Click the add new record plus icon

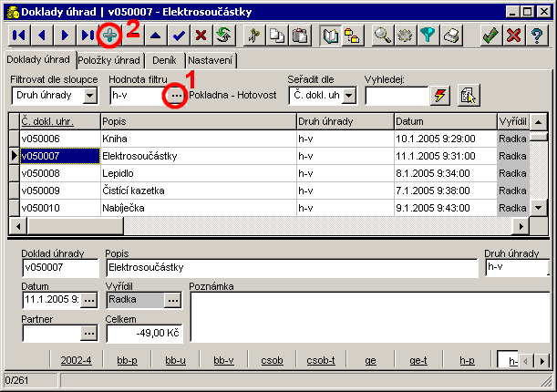coord(109,36)
